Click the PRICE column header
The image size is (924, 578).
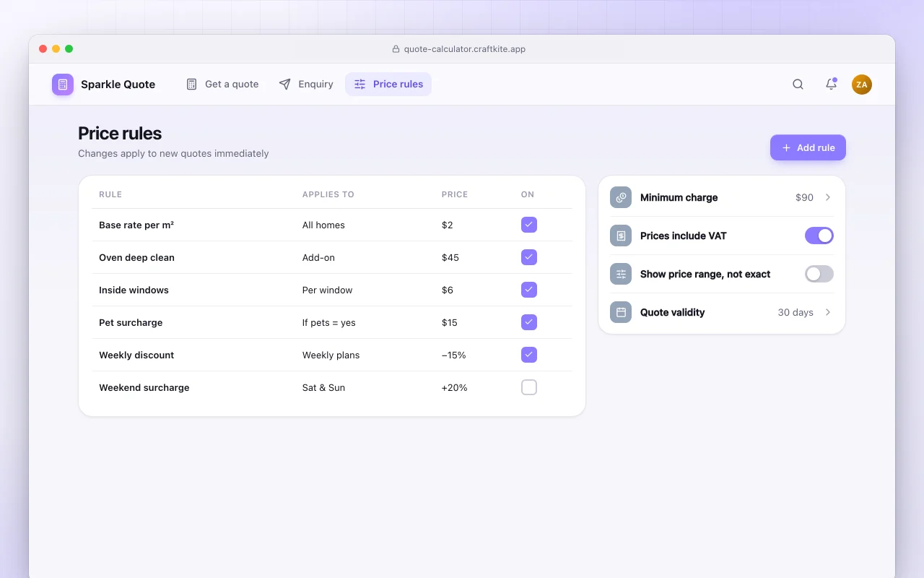pos(455,194)
